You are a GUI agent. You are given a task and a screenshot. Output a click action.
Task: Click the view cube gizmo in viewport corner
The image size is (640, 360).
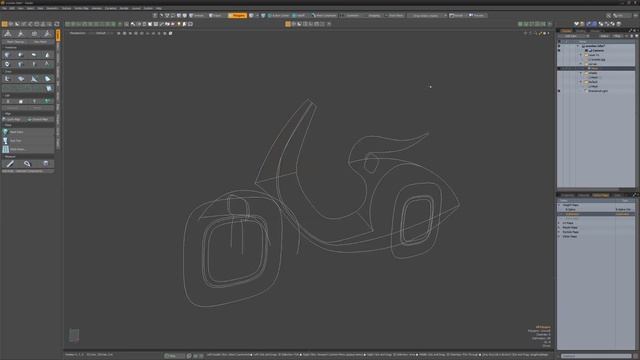tap(74, 335)
